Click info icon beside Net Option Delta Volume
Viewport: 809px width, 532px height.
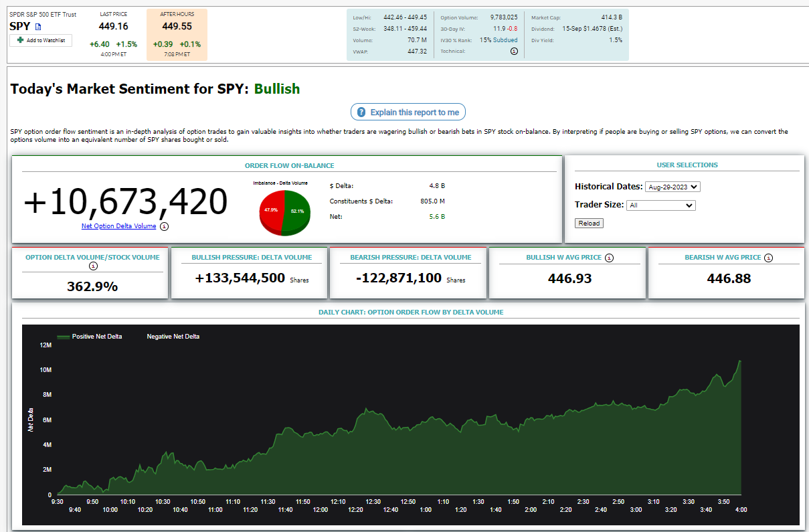(165, 227)
